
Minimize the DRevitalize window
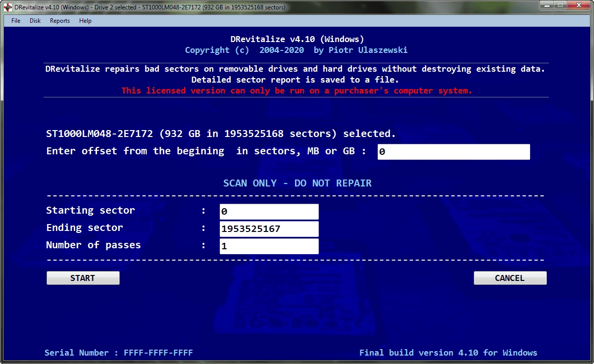(x=546, y=6)
